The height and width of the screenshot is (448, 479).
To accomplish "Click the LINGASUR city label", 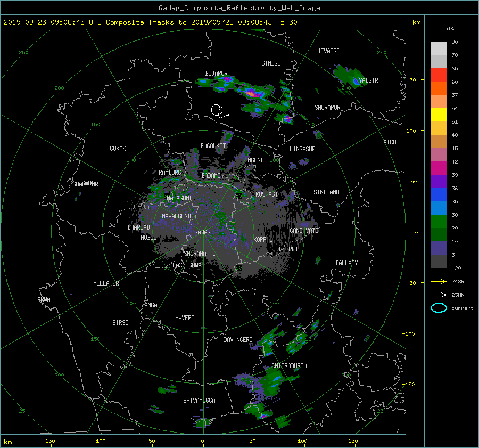I will click(x=302, y=149).
